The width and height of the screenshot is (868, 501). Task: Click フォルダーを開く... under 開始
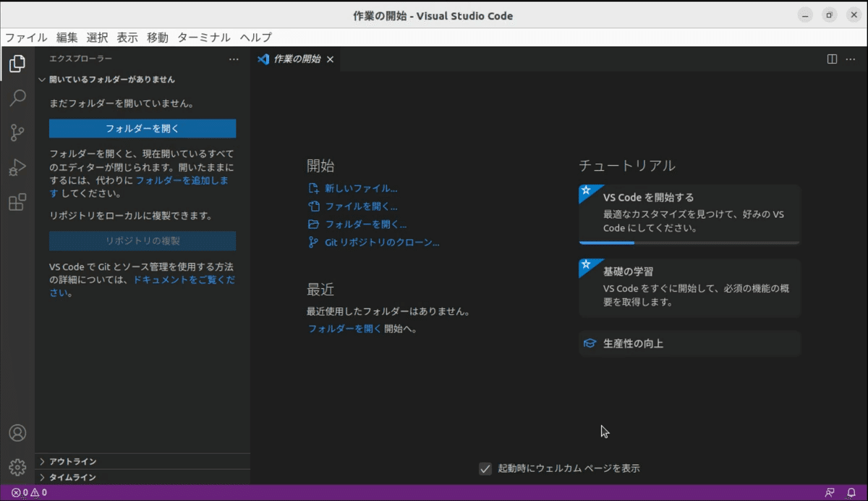(365, 224)
